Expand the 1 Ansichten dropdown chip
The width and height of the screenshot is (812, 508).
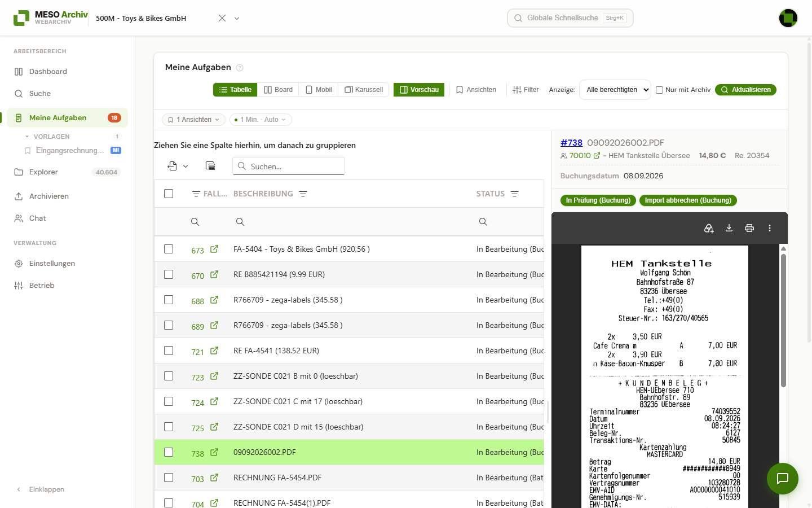193,120
